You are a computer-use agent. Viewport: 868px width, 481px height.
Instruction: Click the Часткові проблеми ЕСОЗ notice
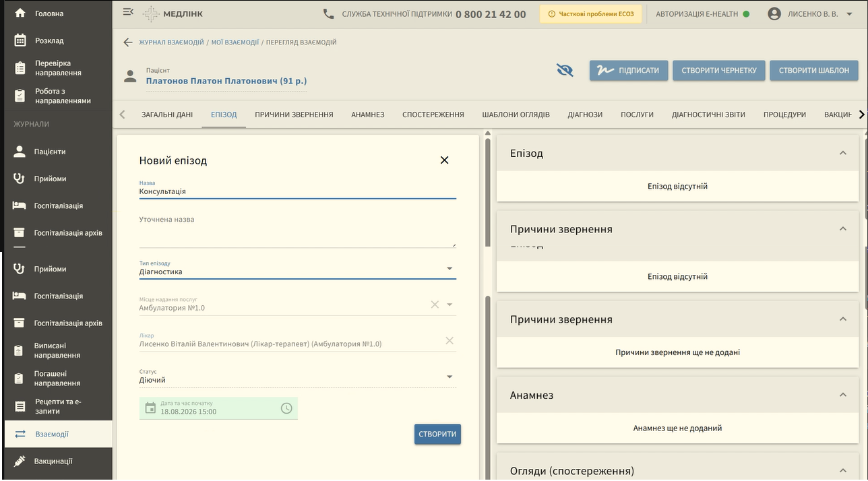point(590,13)
